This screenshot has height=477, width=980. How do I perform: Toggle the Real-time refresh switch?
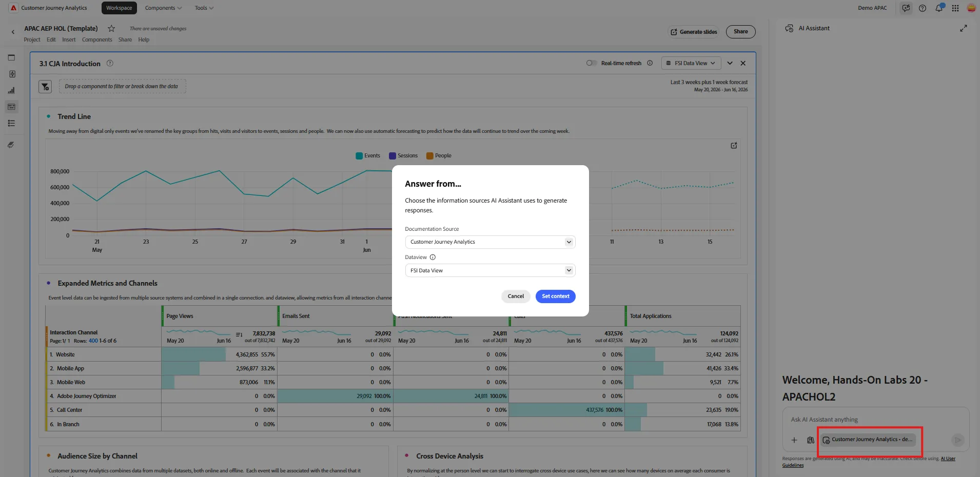(x=592, y=63)
